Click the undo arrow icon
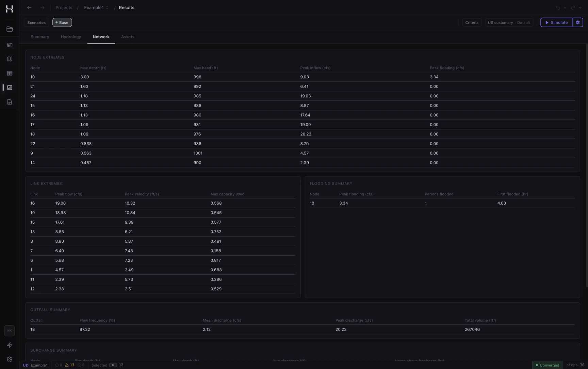The width and height of the screenshot is (588, 369). (x=558, y=7)
